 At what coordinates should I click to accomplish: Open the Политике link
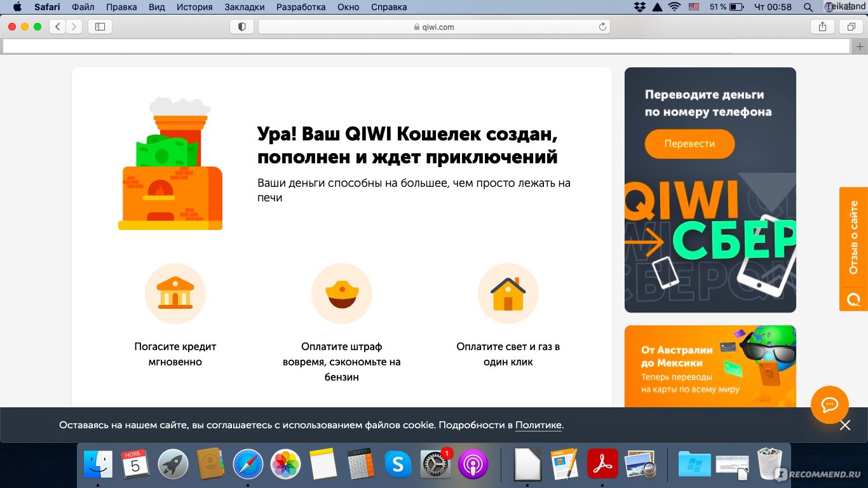tap(538, 425)
